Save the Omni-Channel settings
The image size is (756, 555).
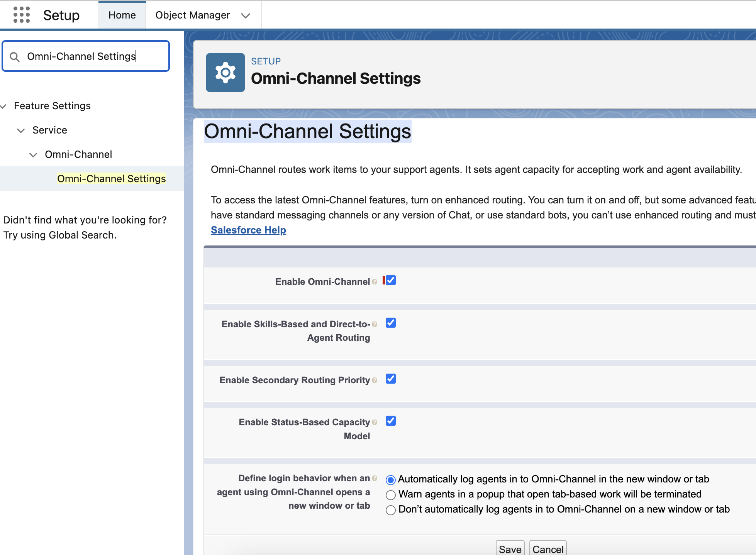coord(510,548)
